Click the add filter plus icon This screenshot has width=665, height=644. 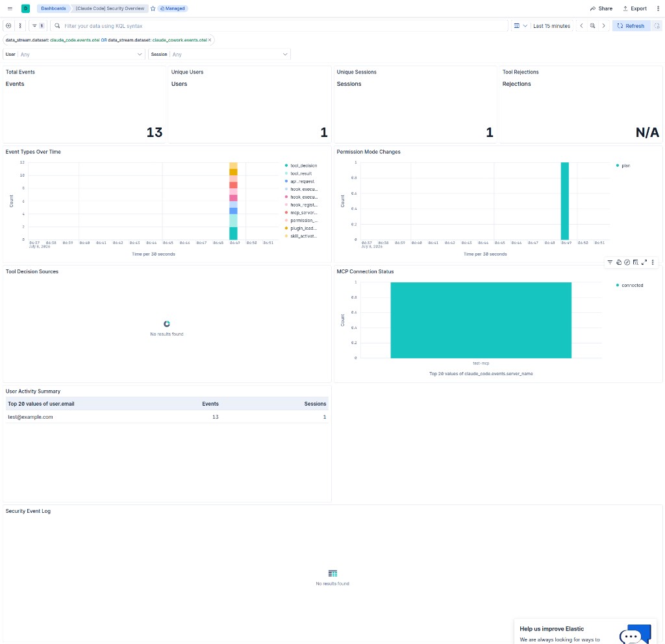click(x=8, y=26)
